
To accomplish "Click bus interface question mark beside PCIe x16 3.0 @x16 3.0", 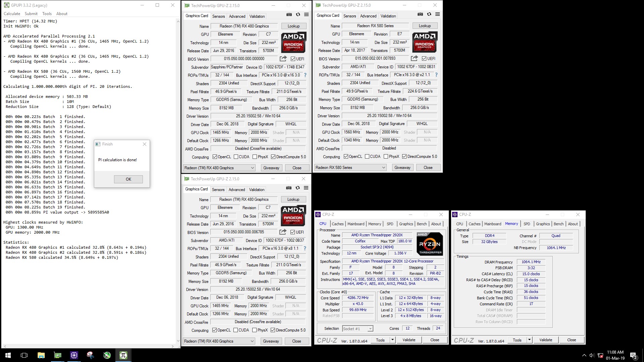I will [x=305, y=75].
